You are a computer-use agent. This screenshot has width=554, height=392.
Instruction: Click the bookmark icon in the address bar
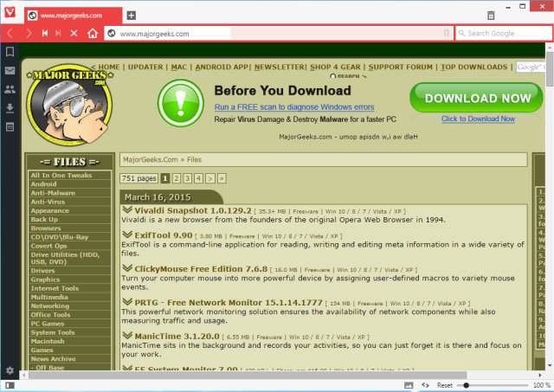446,34
